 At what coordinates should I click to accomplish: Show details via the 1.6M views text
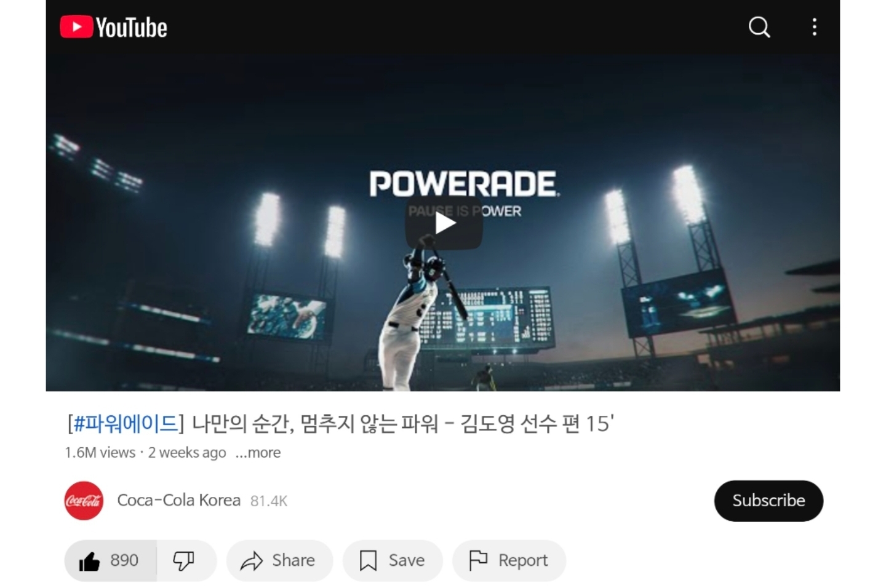click(100, 453)
